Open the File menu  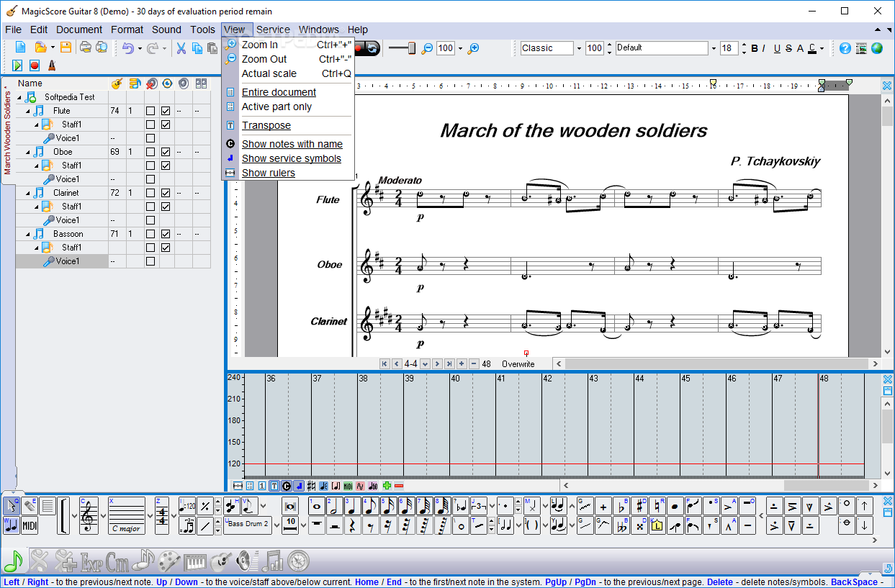point(13,30)
